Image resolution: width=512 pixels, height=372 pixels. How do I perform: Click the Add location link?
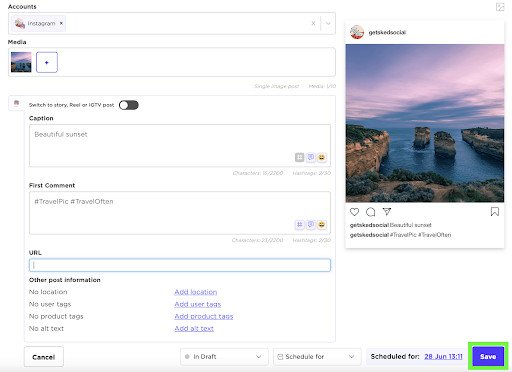(196, 292)
